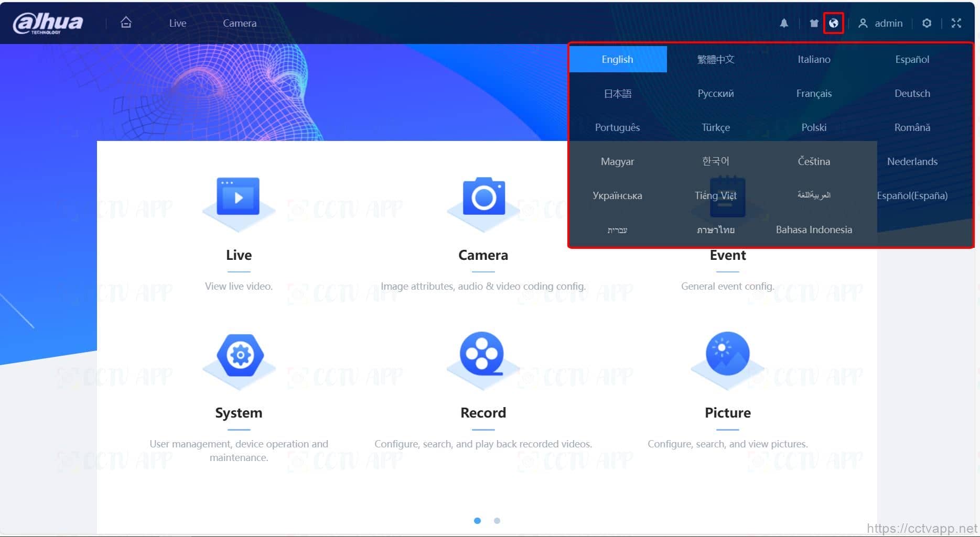The width and height of the screenshot is (980, 537).
Task: Click the Dahua home icon
Action: tap(126, 23)
